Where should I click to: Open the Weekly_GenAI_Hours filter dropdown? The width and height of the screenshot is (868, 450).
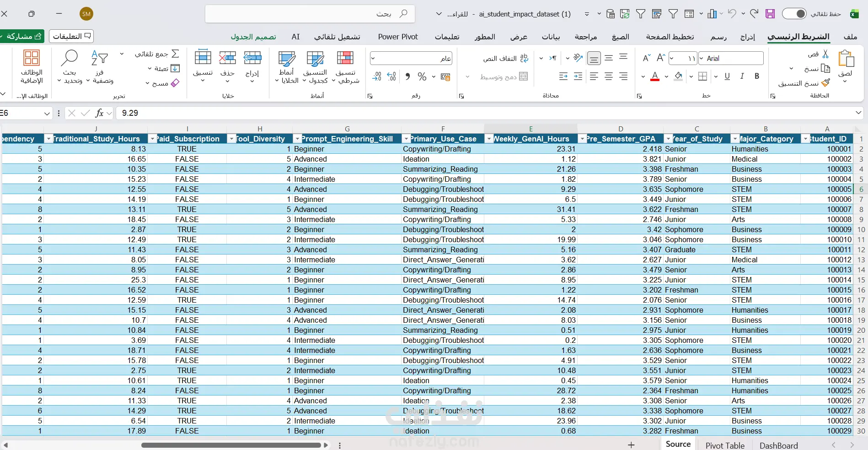click(489, 139)
